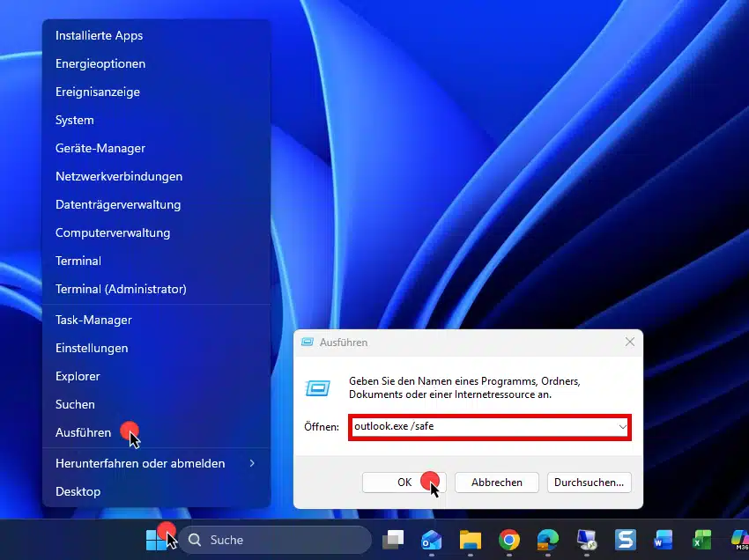Open Task-Manager from the Start context menu
The image size is (749, 560).
click(x=93, y=320)
